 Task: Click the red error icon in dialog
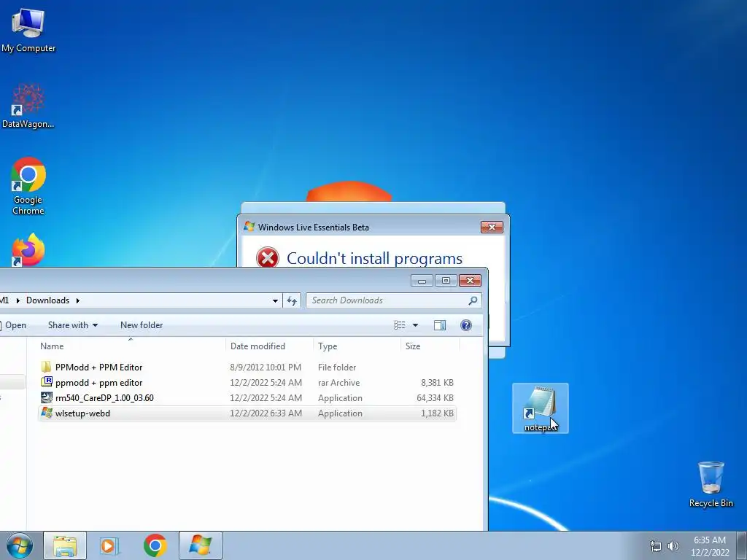[268, 257]
